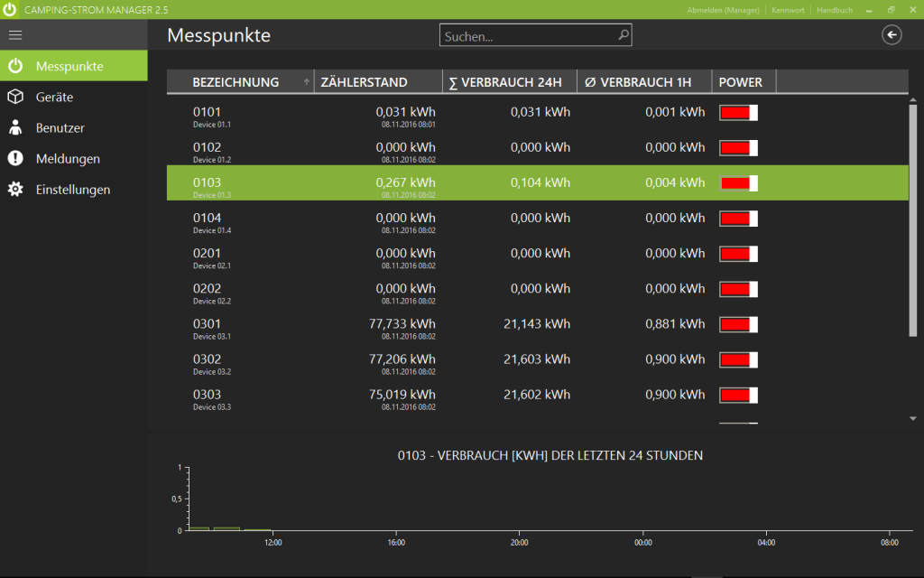Open the Messpunkte section in the sidebar
Image resolution: width=924 pixels, height=578 pixels.
click(74, 65)
